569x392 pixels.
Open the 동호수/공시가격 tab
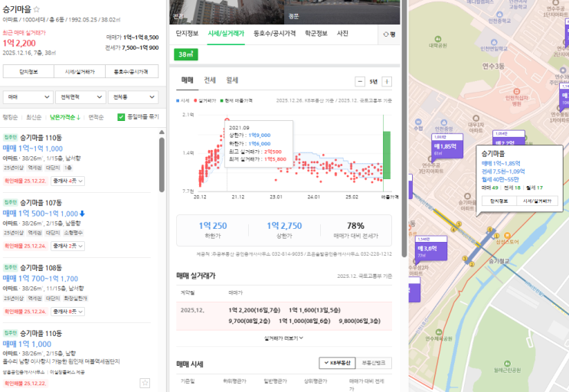pyautogui.click(x=275, y=34)
